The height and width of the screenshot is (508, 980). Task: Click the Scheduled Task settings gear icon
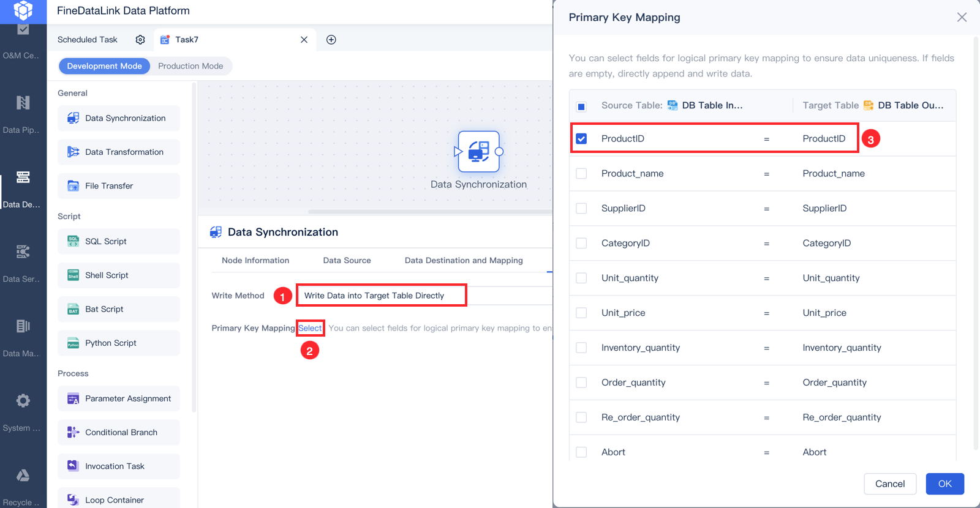point(140,40)
